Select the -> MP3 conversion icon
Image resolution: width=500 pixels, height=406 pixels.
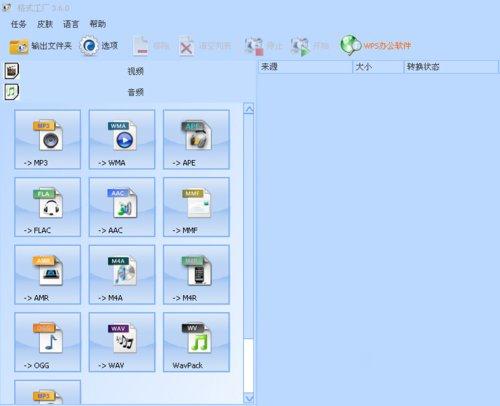(x=48, y=139)
